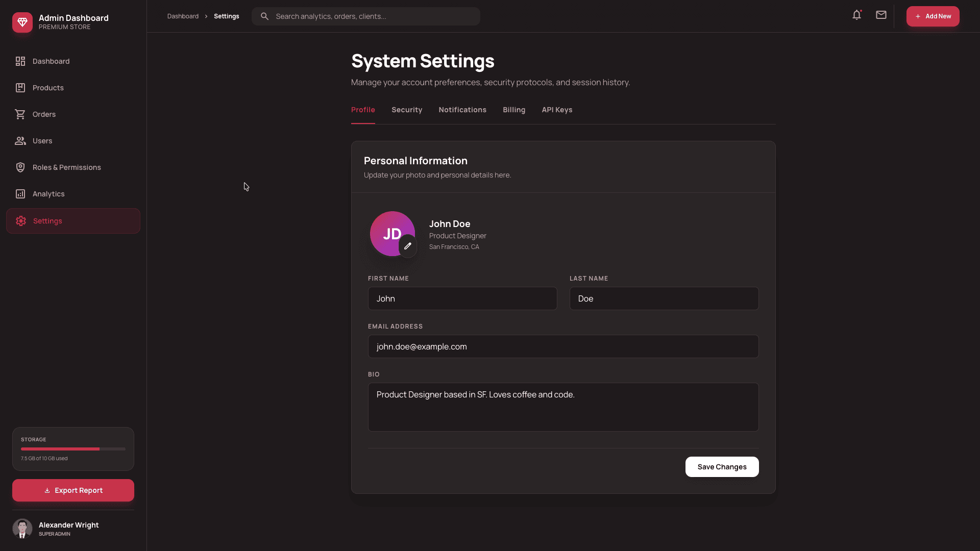This screenshot has height=551, width=980.
Task: Open Roles & Permissions via shield icon
Action: pos(20,167)
